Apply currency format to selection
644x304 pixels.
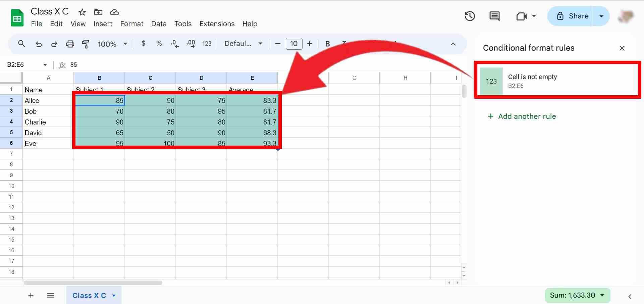coord(143,44)
